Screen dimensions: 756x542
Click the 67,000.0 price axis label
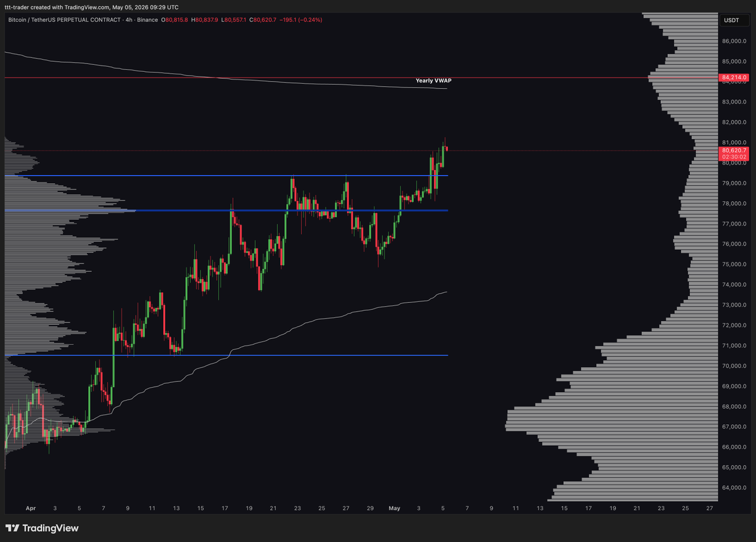735,427
